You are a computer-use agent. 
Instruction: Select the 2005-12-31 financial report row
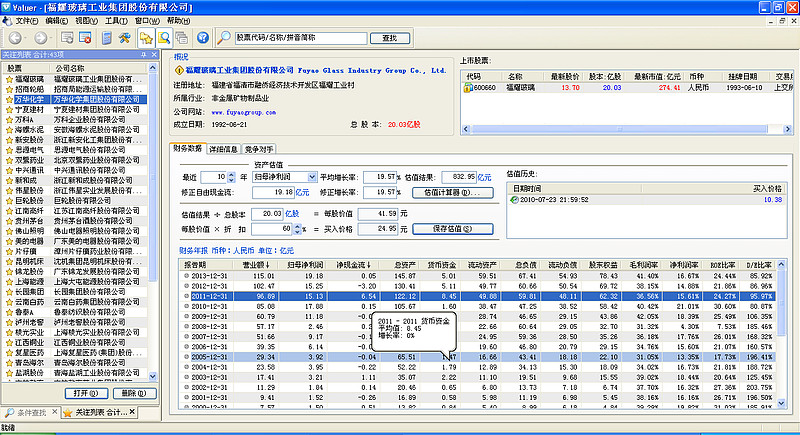[478, 357]
